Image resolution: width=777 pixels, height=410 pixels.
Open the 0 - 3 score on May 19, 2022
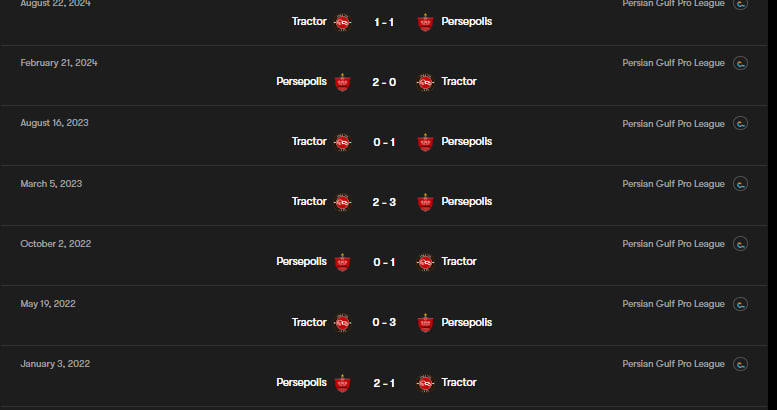pos(384,323)
